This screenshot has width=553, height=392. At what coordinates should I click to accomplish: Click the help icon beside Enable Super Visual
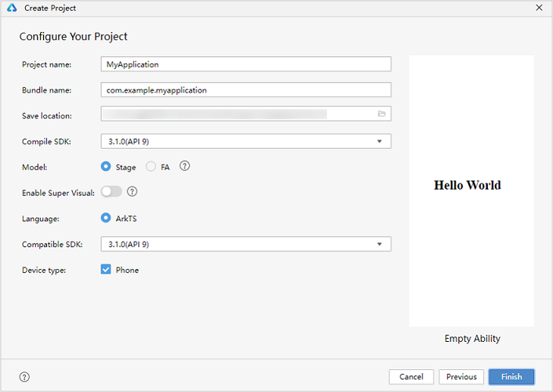tap(132, 191)
